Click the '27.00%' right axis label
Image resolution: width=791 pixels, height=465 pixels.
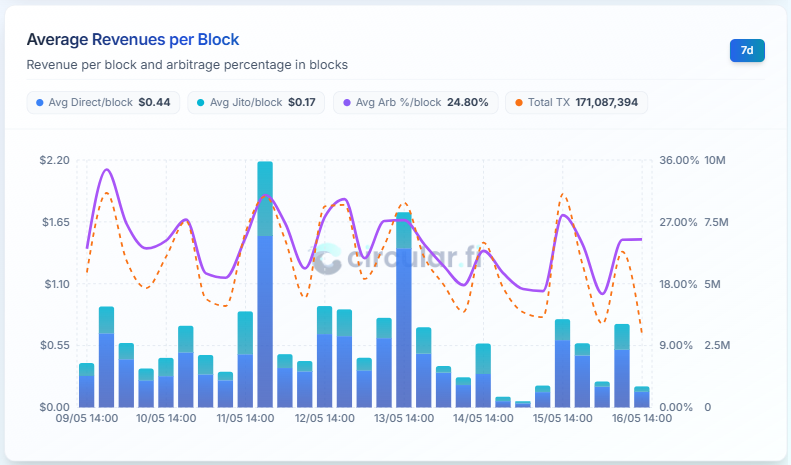[679, 222]
